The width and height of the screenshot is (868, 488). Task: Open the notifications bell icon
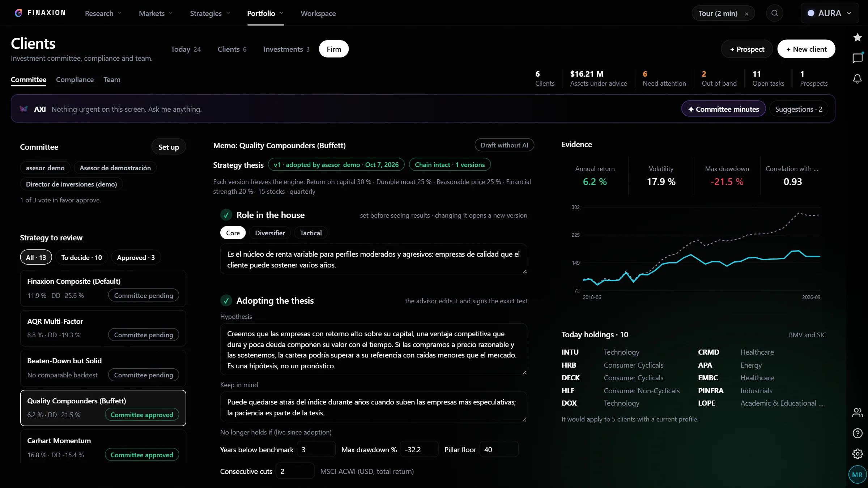click(x=857, y=79)
